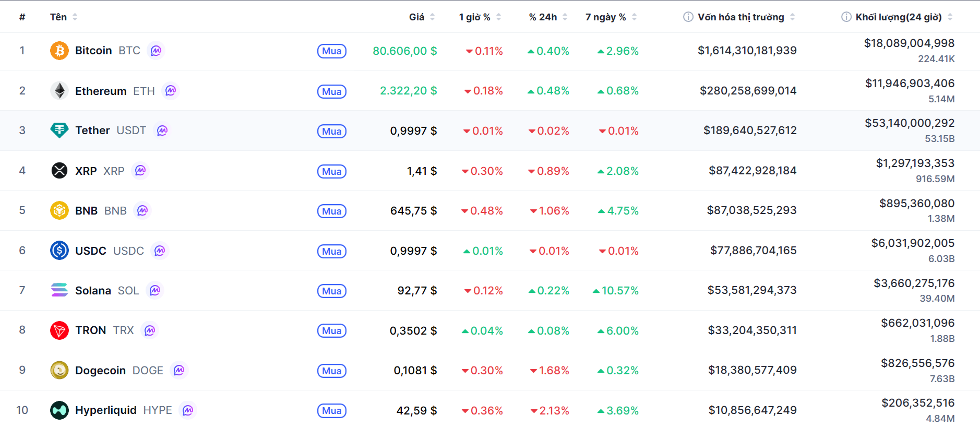Click the Mua button for TRON

332,331
